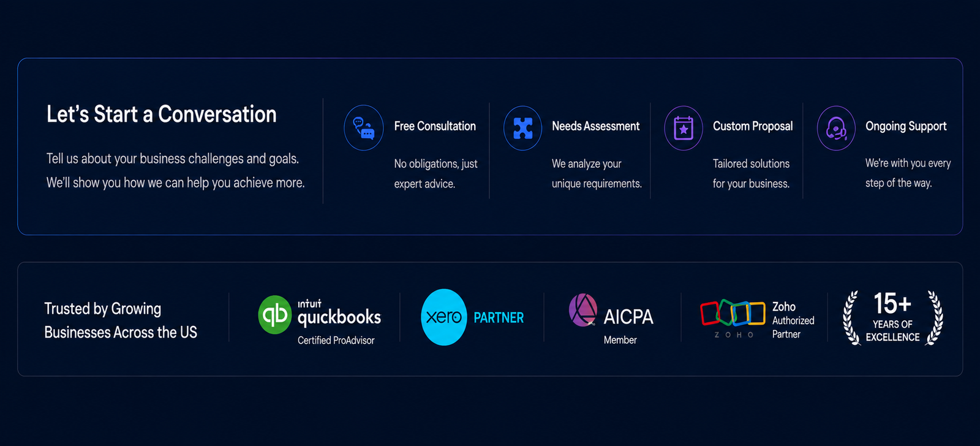Click the 15+ Years of Excellence laurel badge

coord(893,318)
